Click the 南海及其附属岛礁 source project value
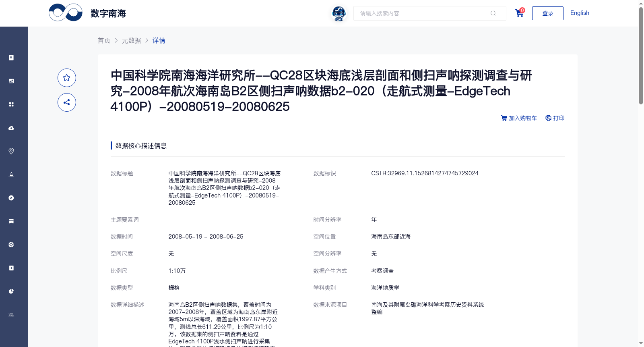Image resolution: width=644 pixels, height=347 pixels. point(427,308)
